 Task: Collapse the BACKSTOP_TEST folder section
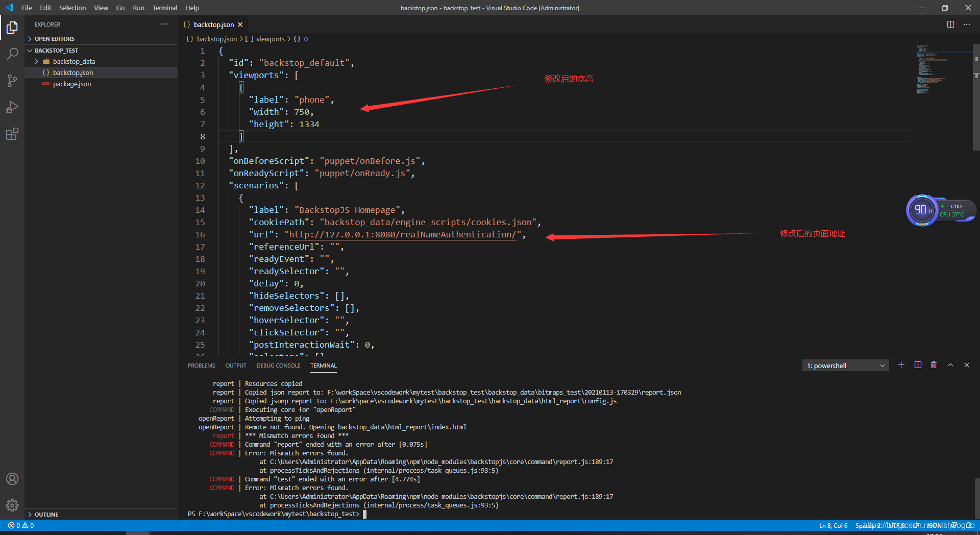[x=101, y=51]
